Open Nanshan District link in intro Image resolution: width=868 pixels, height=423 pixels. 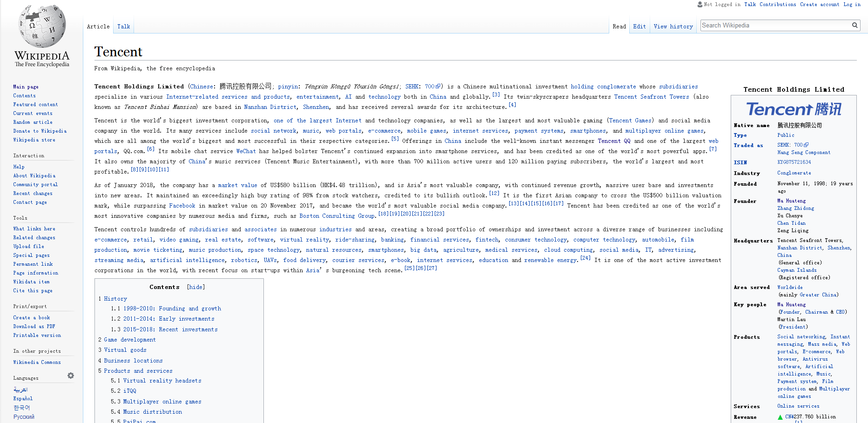(270, 107)
